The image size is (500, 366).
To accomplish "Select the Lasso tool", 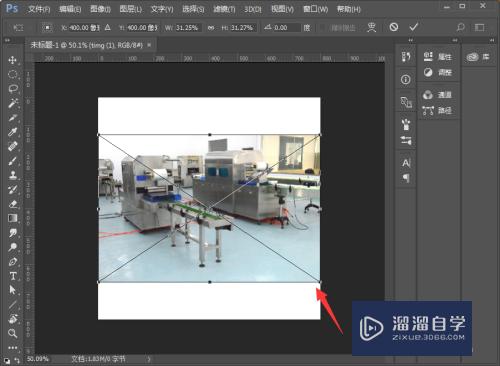I will click(x=13, y=89).
